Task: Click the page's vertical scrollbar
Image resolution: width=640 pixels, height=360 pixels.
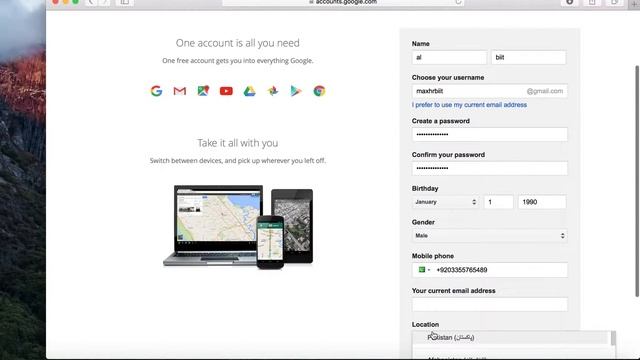Action: tap(637, 181)
